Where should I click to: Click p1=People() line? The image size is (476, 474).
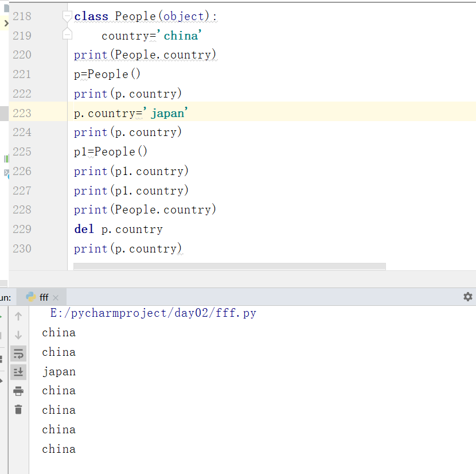tap(111, 151)
